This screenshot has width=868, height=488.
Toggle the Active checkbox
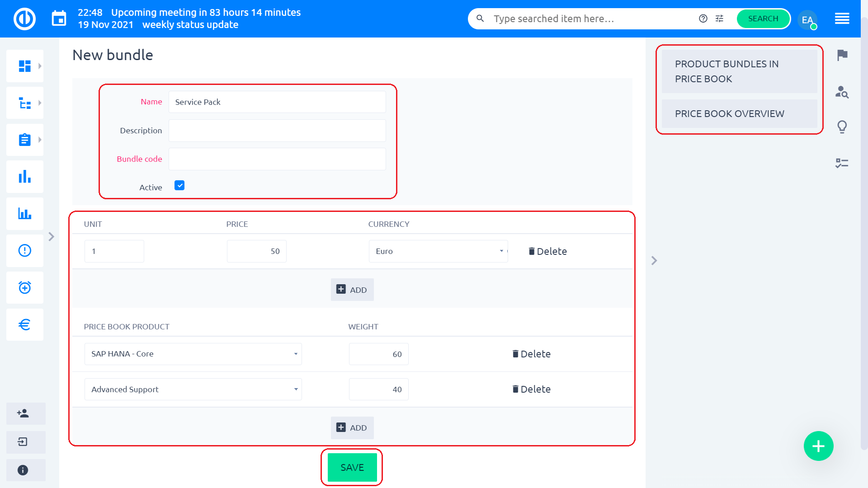coord(179,185)
